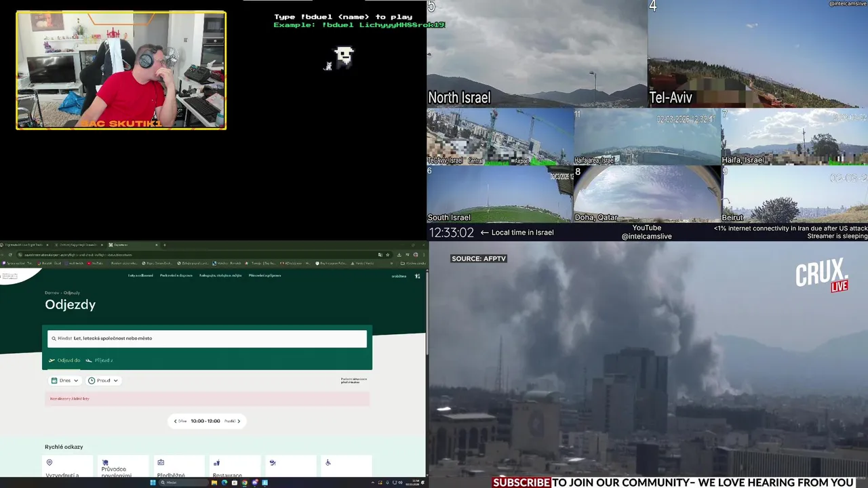Click the 'Domov' breadcrumb link
Screen dimensions: 868x488
[52, 293]
